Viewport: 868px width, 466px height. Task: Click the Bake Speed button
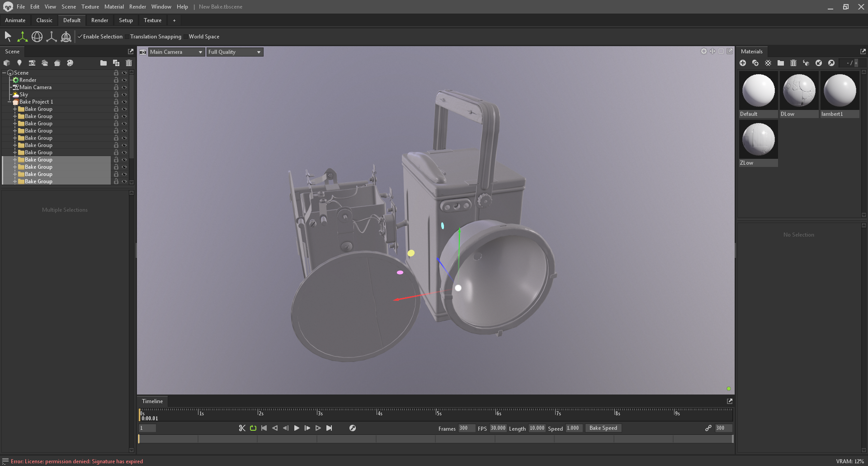(603, 428)
